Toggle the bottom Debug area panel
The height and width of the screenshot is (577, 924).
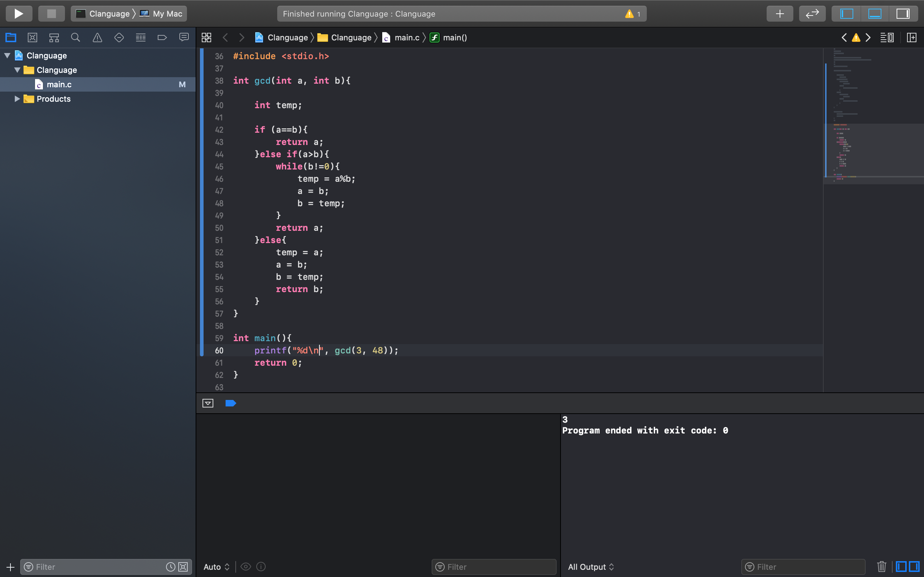(875, 14)
